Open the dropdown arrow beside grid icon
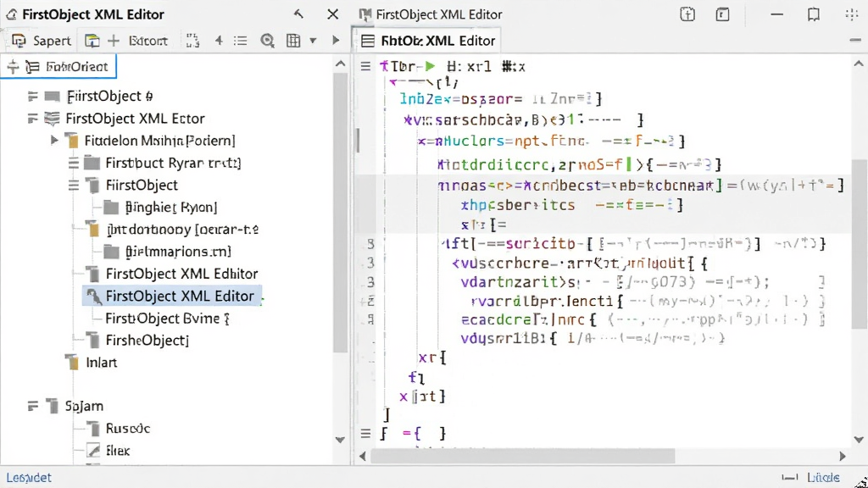This screenshot has width=868, height=488. coord(313,41)
